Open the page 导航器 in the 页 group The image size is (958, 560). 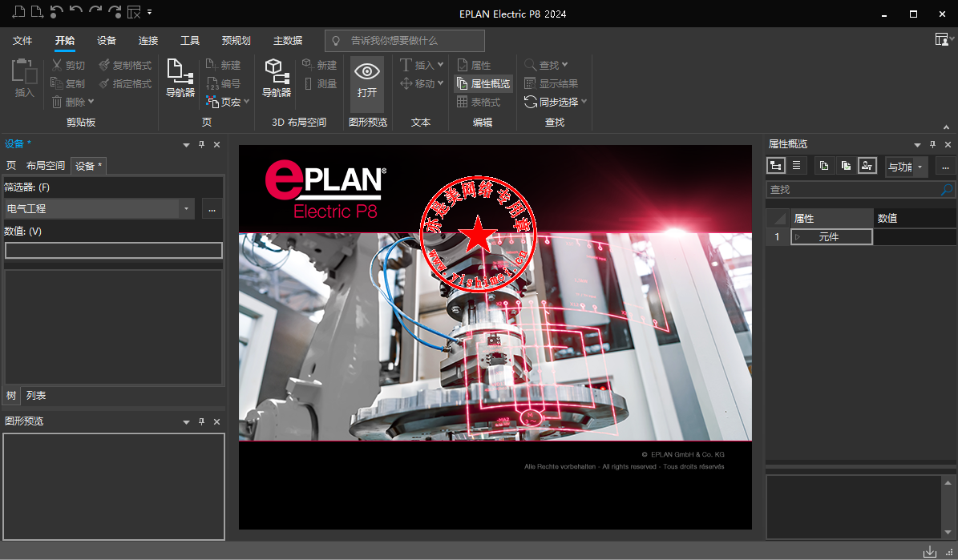(180, 79)
